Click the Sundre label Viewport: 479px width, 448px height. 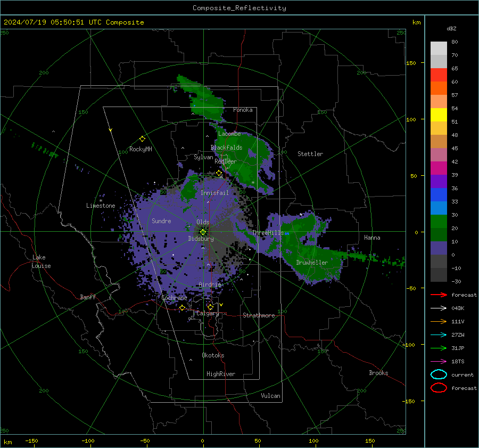(161, 221)
